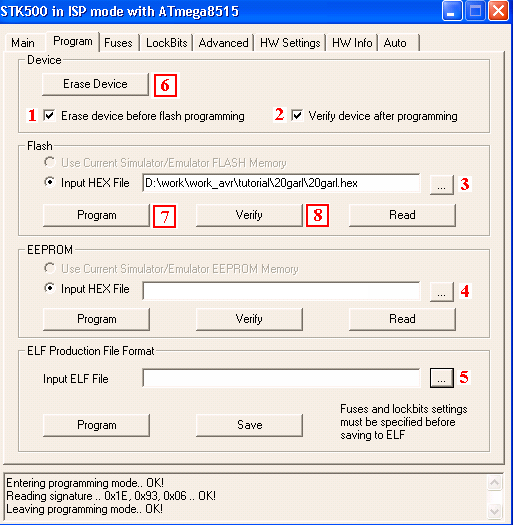Image resolution: width=514 pixels, height=525 pixels.
Task: Click the ELF Program button
Action: pos(96,425)
